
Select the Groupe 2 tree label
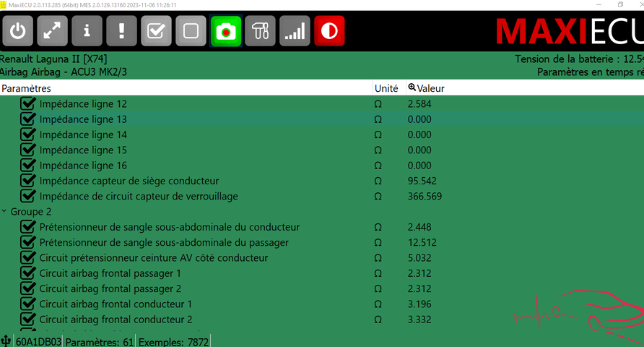pyautogui.click(x=31, y=212)
